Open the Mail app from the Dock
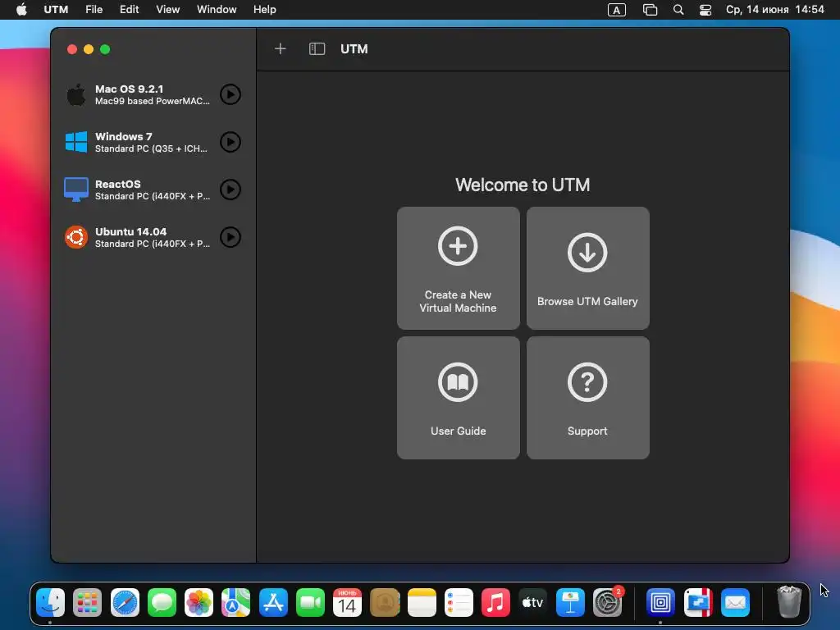 (735, 603)
